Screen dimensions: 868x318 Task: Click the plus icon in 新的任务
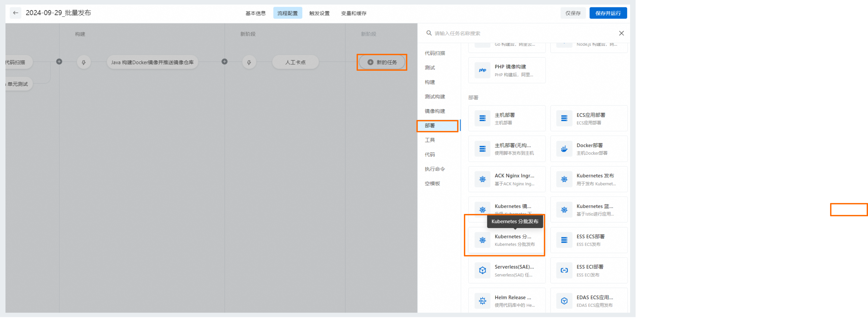(x=370, y=62)
